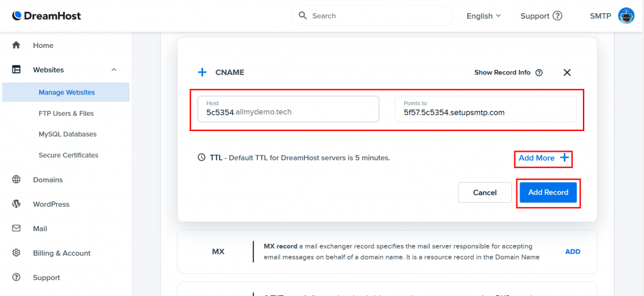Click the Mail envelope icon
The height and width of the screenshot is (296, 644).
coord(16,228)
